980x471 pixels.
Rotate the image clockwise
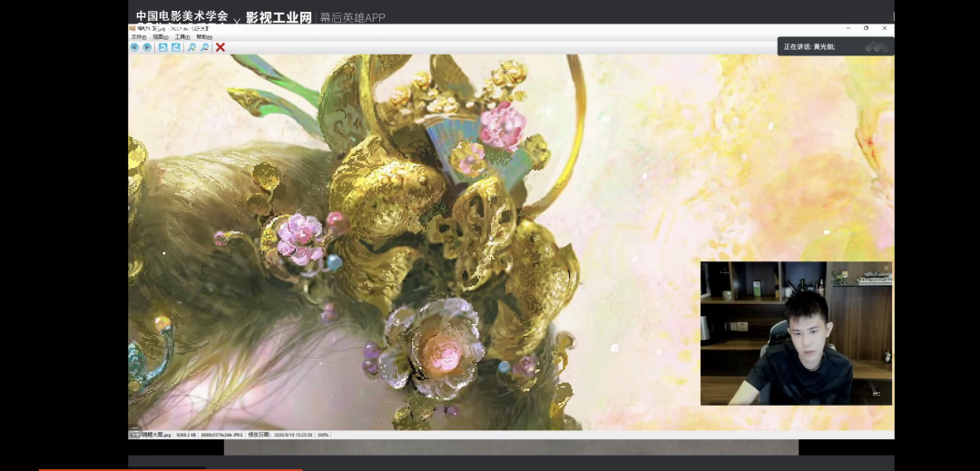point(176,47)
